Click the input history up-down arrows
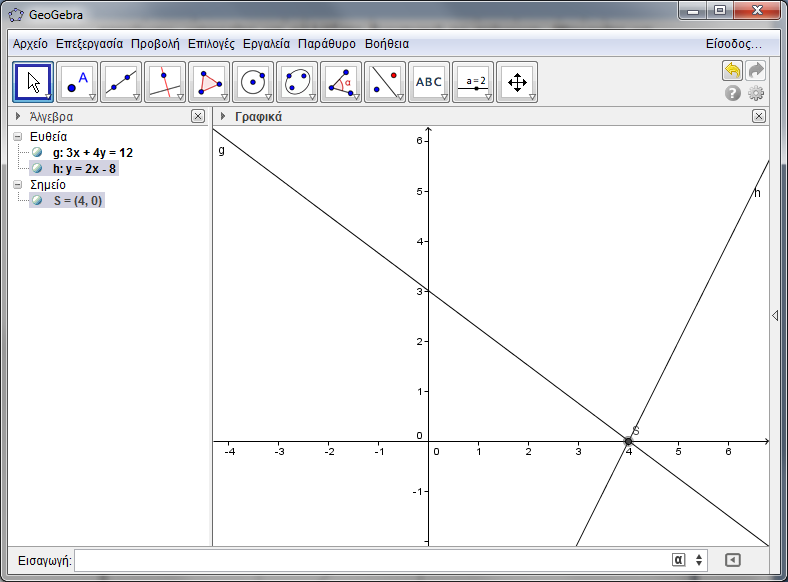Screen dimensions: 788x582 699,559
